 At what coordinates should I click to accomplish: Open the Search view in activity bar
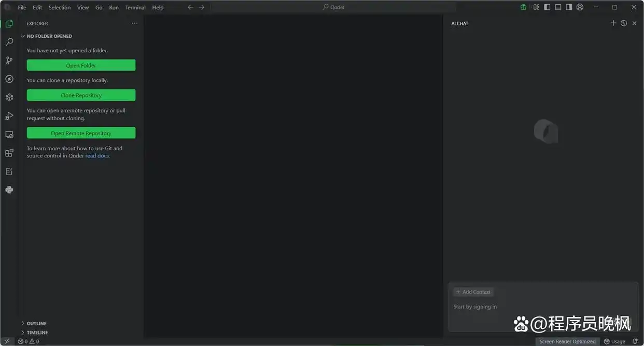[x=9, y=42]
